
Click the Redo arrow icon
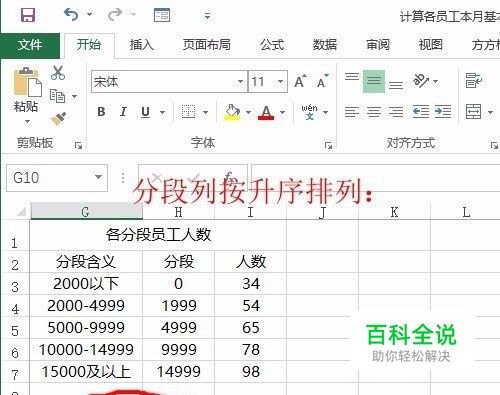[115, 15]
